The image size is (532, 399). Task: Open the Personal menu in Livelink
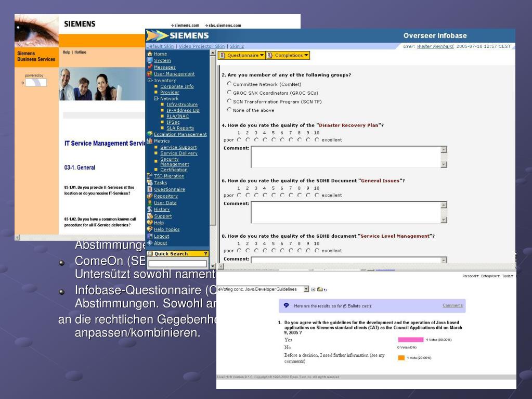471,276
